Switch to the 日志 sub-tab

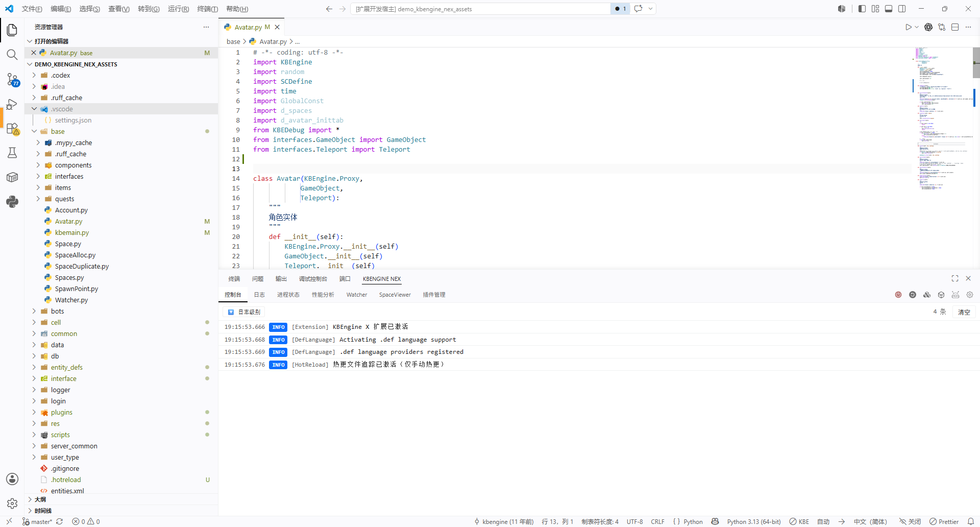259,295
